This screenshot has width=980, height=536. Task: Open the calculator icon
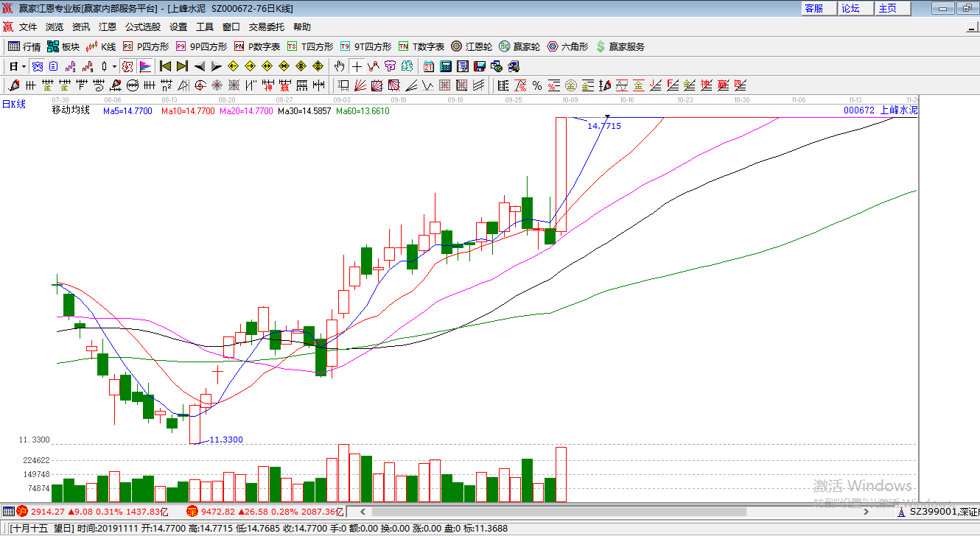coord(445,66)
